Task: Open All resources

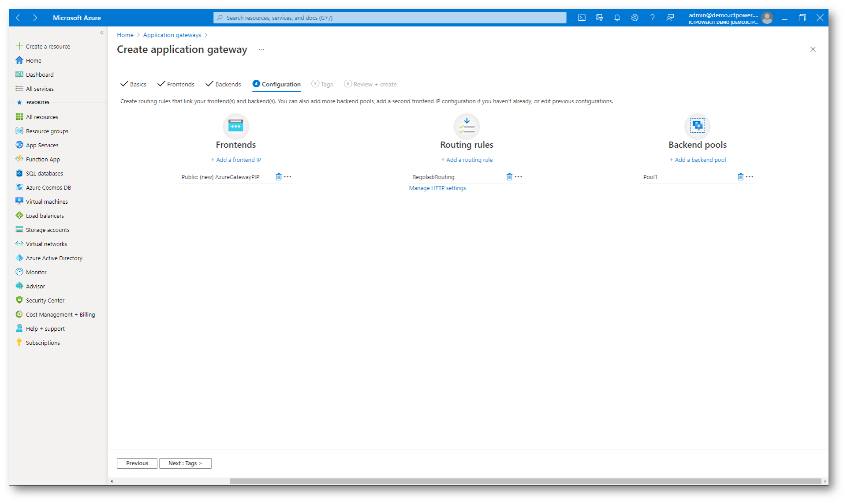Action: (37, 117)
